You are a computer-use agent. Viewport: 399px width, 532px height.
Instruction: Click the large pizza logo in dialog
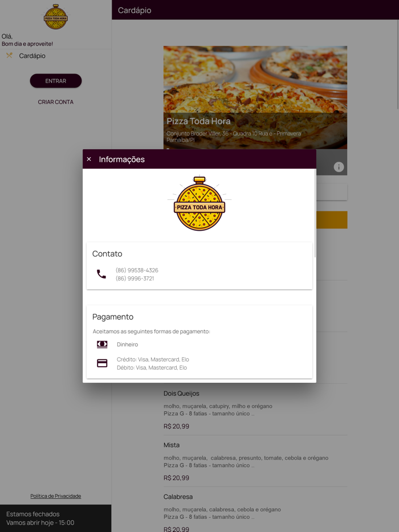(199, 203)
